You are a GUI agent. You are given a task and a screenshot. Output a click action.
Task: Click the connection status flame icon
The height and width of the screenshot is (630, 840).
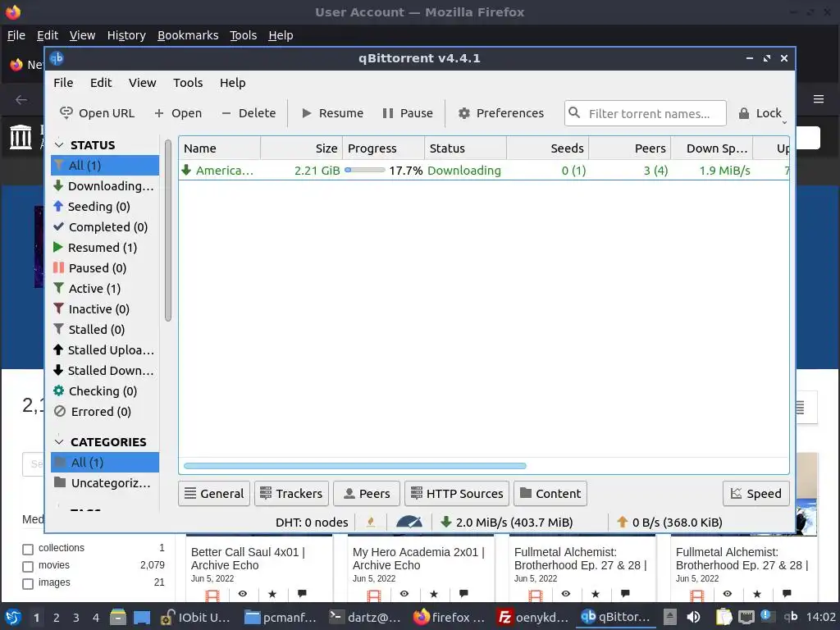point(370,523)
